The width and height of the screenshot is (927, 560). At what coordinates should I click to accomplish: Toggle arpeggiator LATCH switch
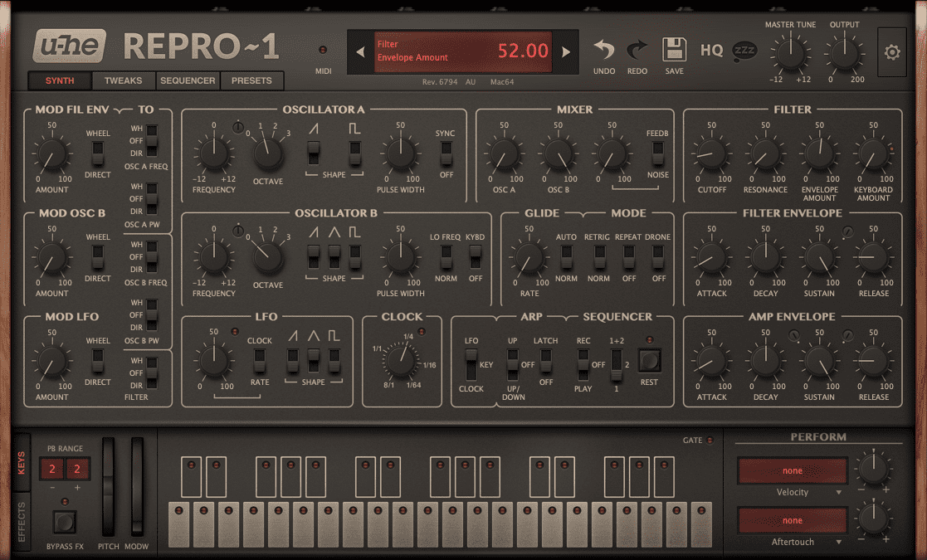click(x=546, y=360)
